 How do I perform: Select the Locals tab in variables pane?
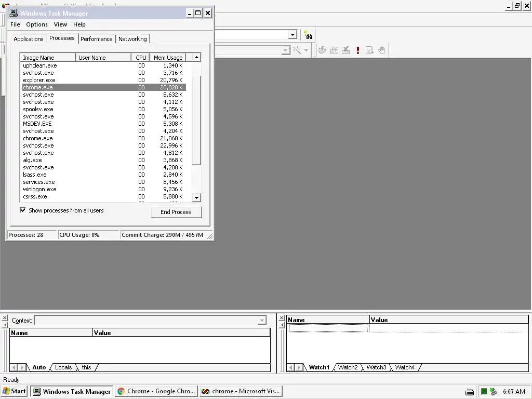[63, 367]
